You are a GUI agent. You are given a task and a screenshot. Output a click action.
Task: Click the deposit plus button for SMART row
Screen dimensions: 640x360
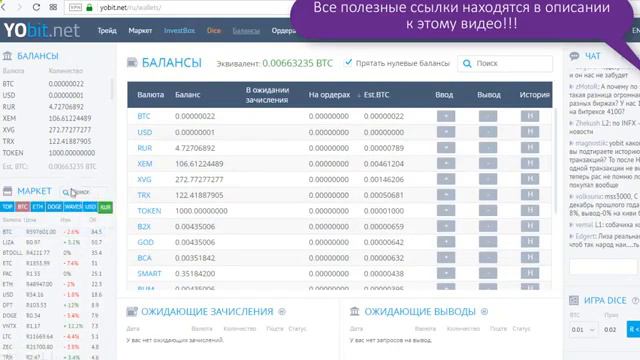pos(446,273)
